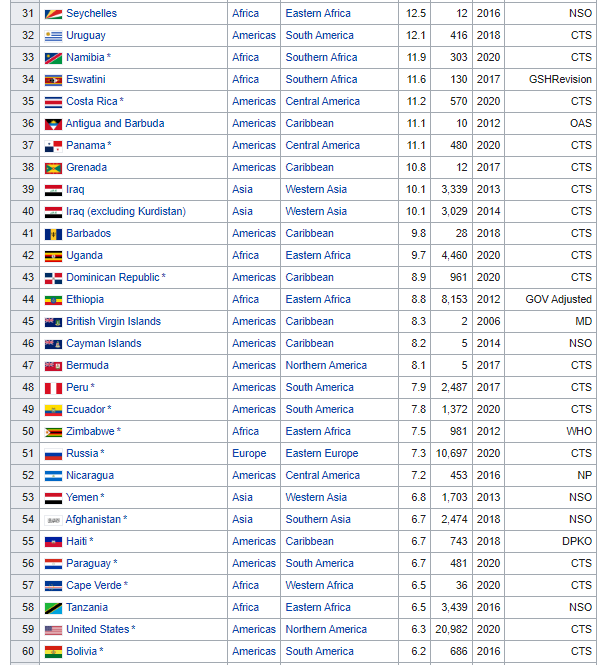Click the Ecuador flag icon
602x665 pixels.
[x=53, y=410]
